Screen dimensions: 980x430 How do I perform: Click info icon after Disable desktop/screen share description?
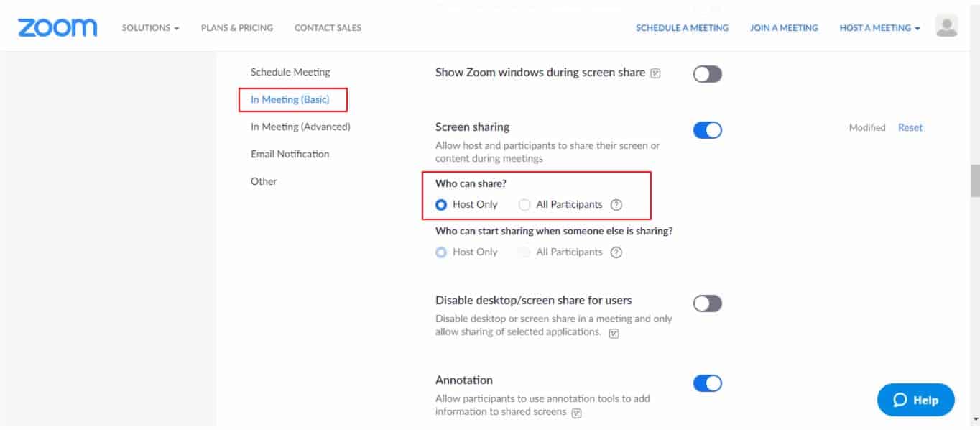click(614, 334)
